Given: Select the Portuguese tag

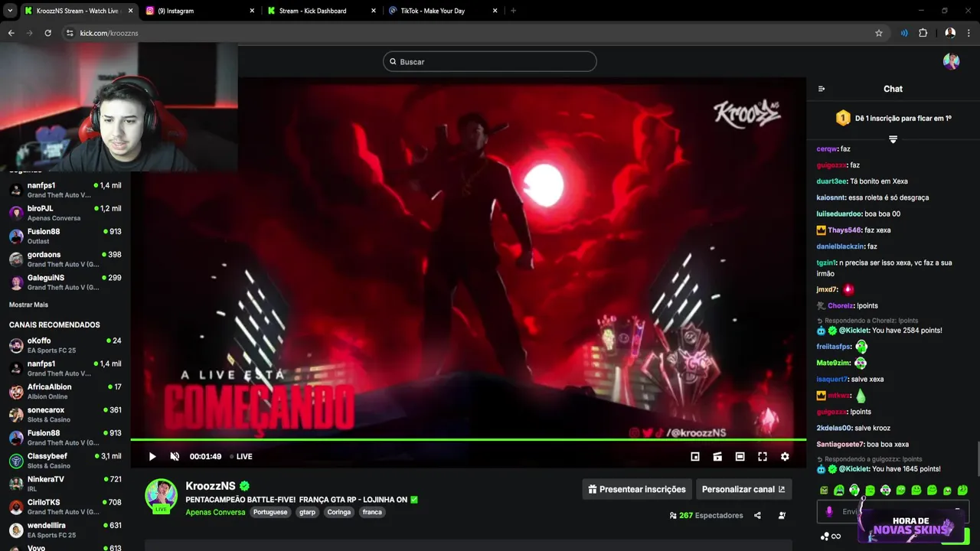Looking at the screenshot, I should [270, 512].
